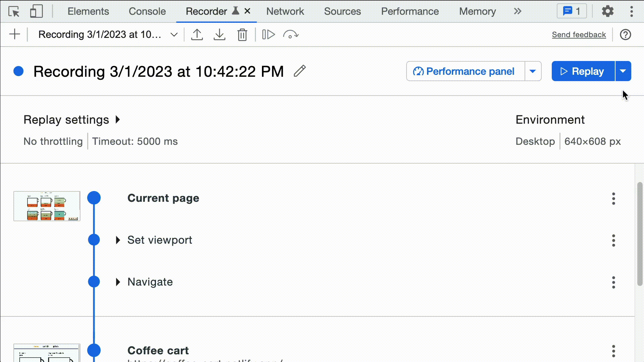This screenshot has height=362, width=644.
Task: Click the delete recording trash icon
Action: (x=243, y=35)
